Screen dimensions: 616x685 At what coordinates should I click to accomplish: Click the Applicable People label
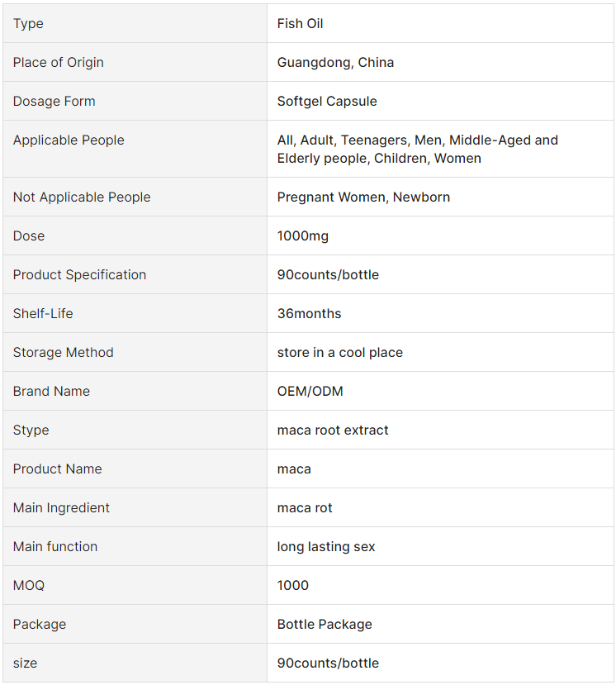click(x=69, y=140)
